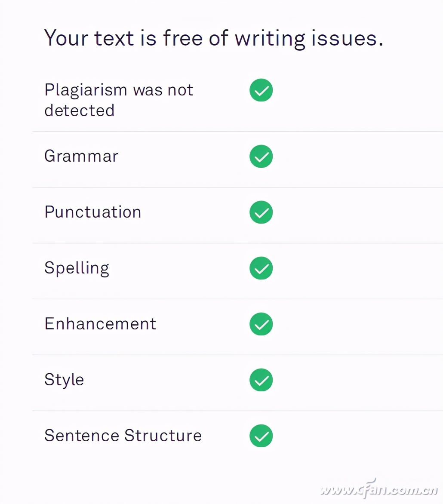Click the Style green check icon
This screenshot has height=504, width=443.
(261, 380)
